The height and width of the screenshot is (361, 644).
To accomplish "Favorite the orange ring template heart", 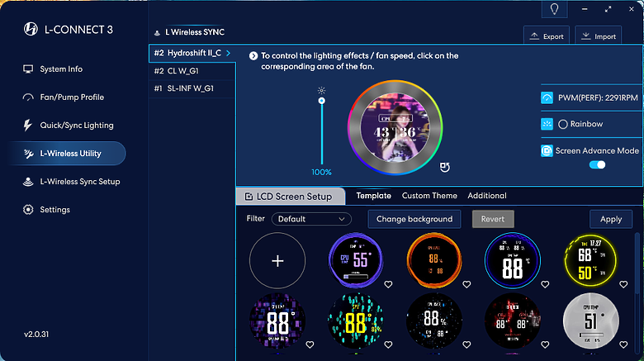I will click(x=466, y=284).
